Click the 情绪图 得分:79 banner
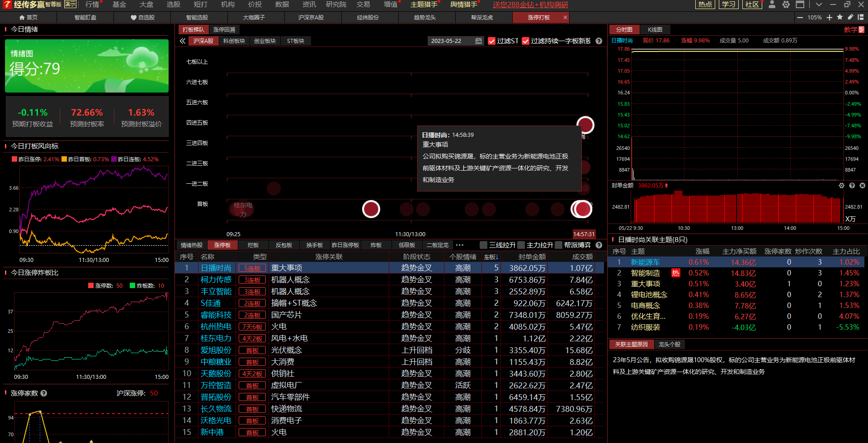The height and width of the screenshot is (443, 868). point(87,66)
